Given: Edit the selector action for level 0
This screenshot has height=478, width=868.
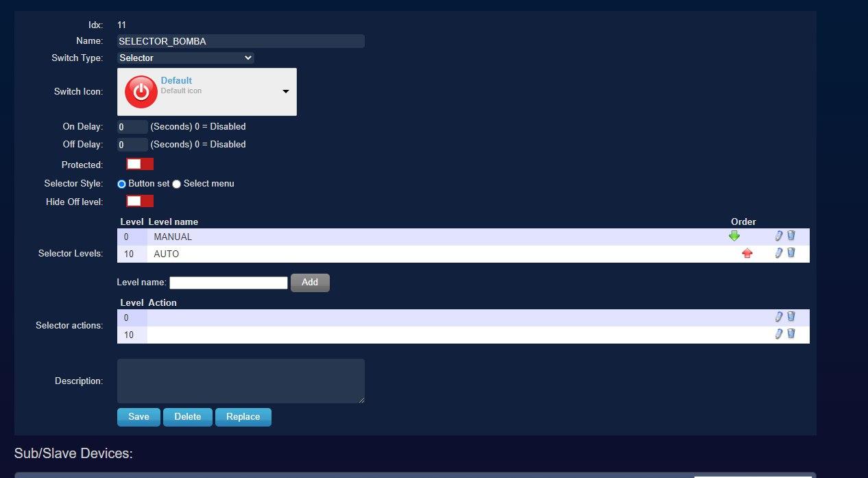Looking at the screenshot, I should (779, 317).
